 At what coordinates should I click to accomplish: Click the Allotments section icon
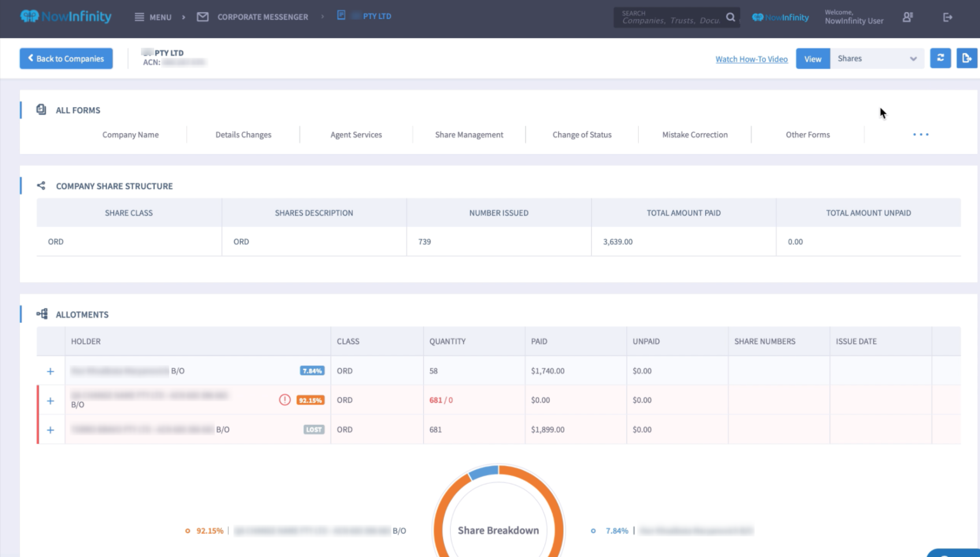pyautogui.click(x=42, y=313)
